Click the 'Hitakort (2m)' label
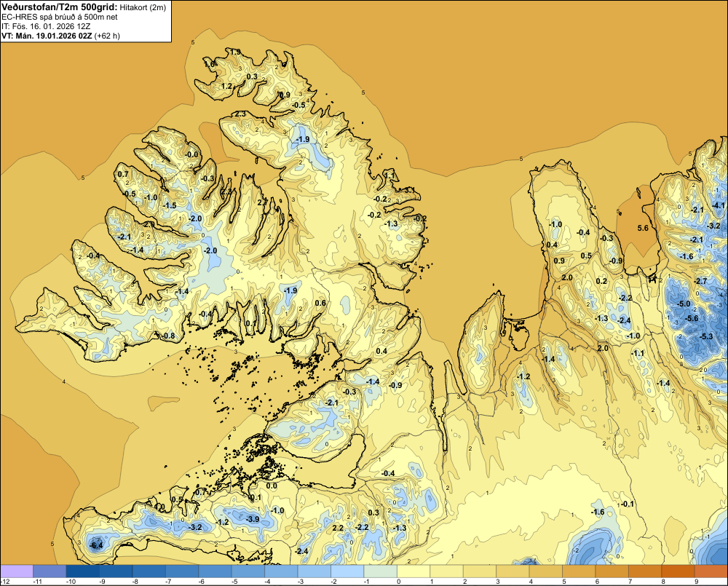The image size is (728, 586). (143, 7)
